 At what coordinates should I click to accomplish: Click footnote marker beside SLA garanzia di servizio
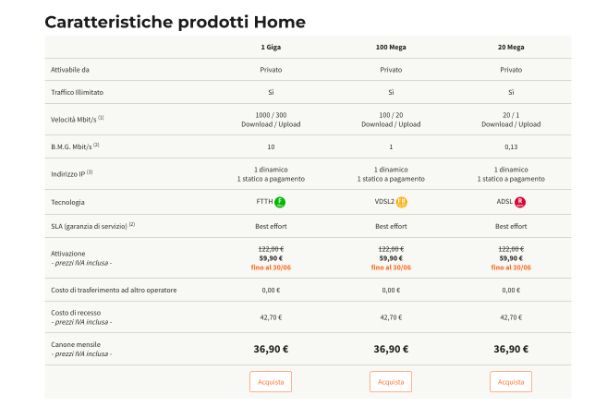pos(132,224)
